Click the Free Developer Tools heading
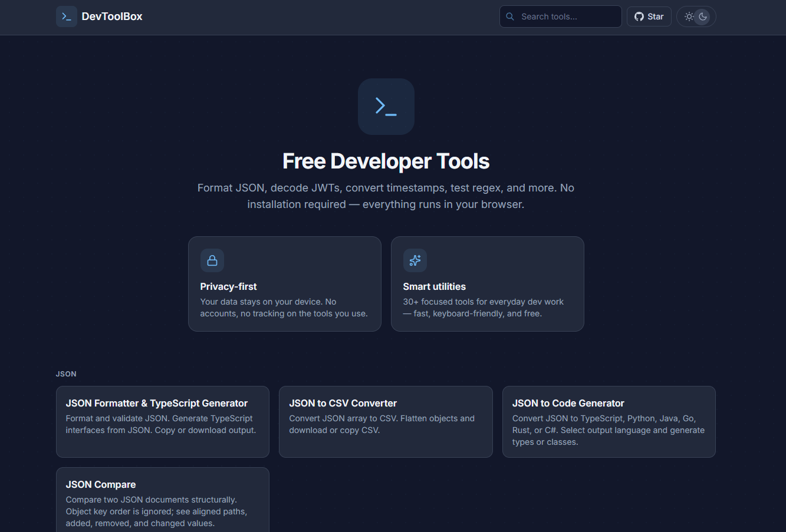Image resolution: width=786 pixels, height=532 pixels. 386,161
